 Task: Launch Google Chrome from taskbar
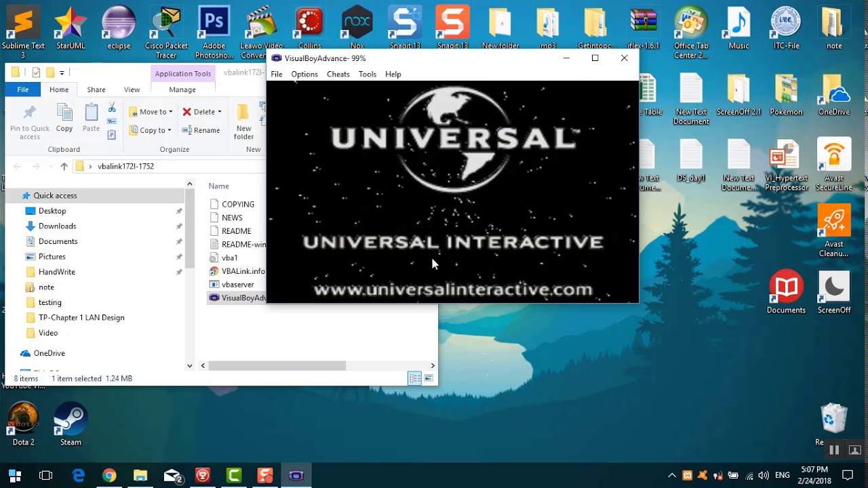pyautogui.click(x=109, y=475)
